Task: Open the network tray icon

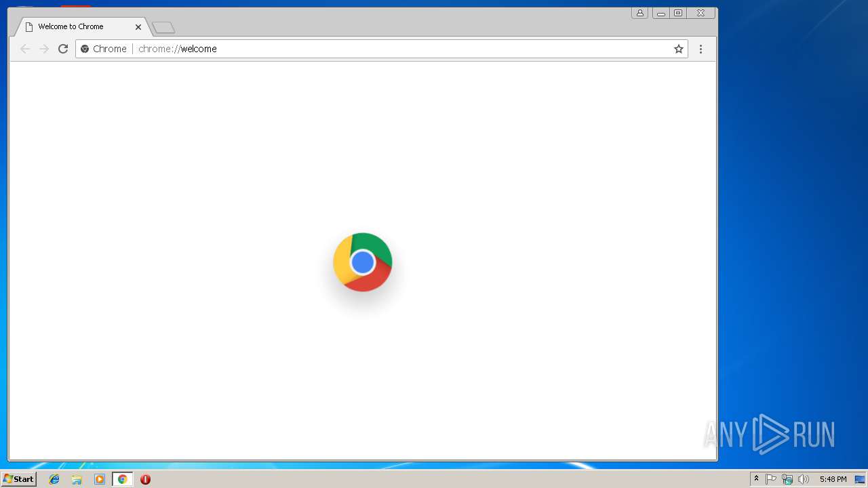Action: tap(787, 479)
